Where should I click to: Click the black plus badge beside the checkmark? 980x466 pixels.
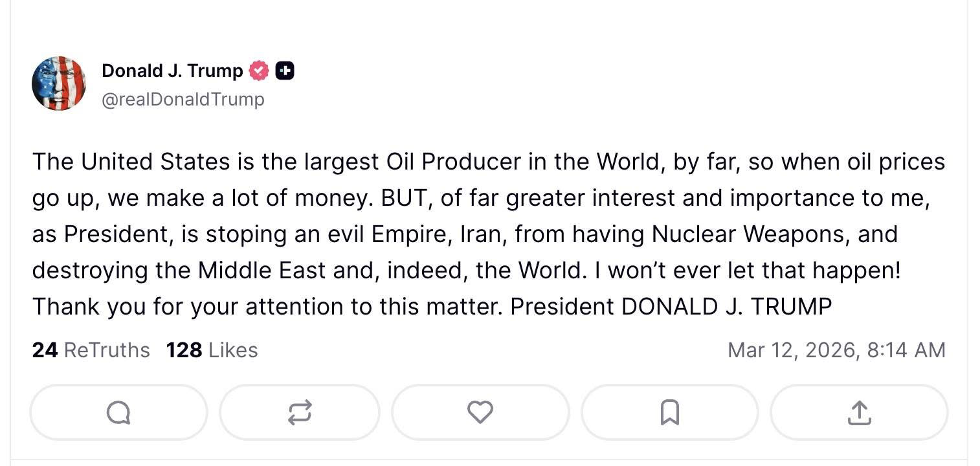click(x=285, y=71)
